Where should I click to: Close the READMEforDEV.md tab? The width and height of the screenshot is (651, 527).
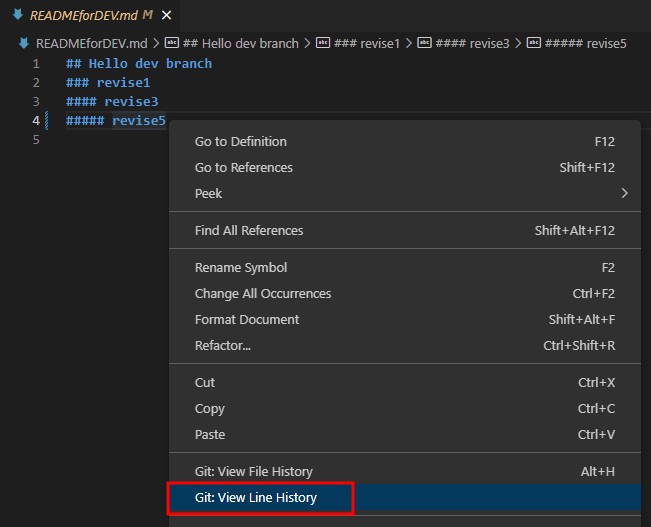(166, 15)
